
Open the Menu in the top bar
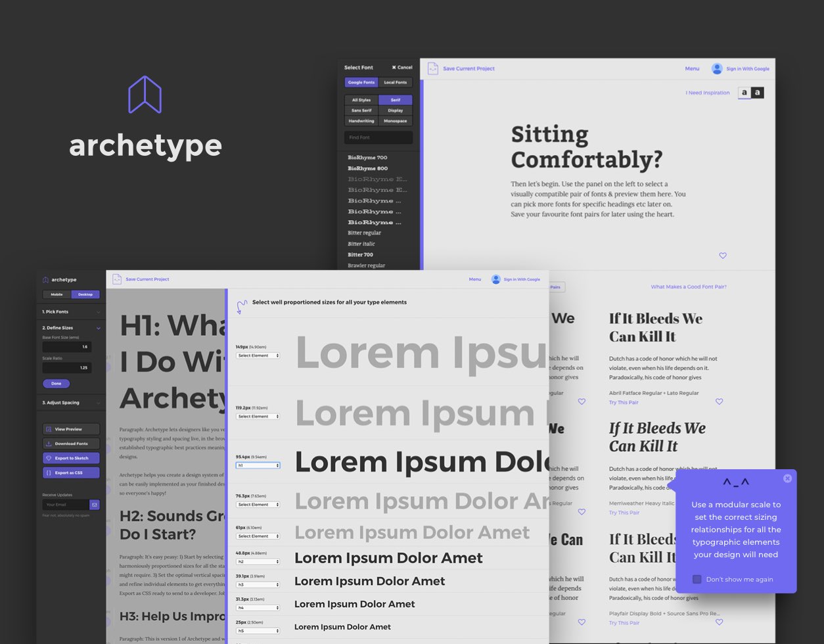point(693,68)
